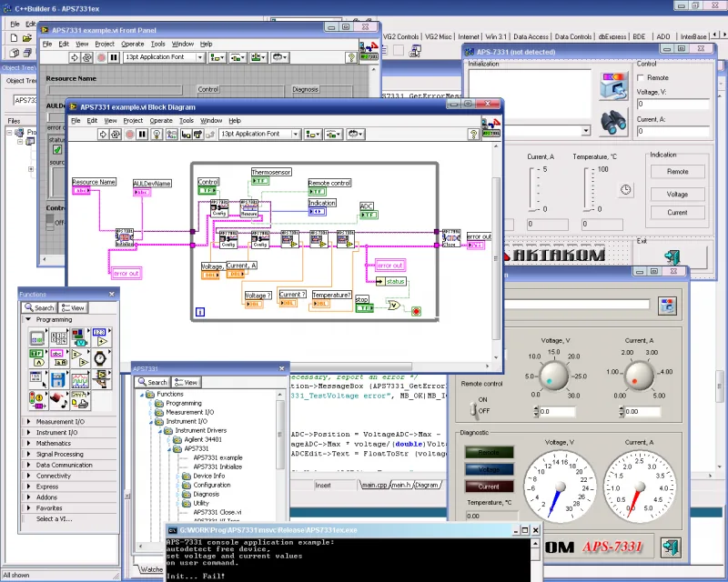Viewport: 728px width, 582px height.
Task: Open File I/O floppy disk palette
Action: [x=58, y=380]
